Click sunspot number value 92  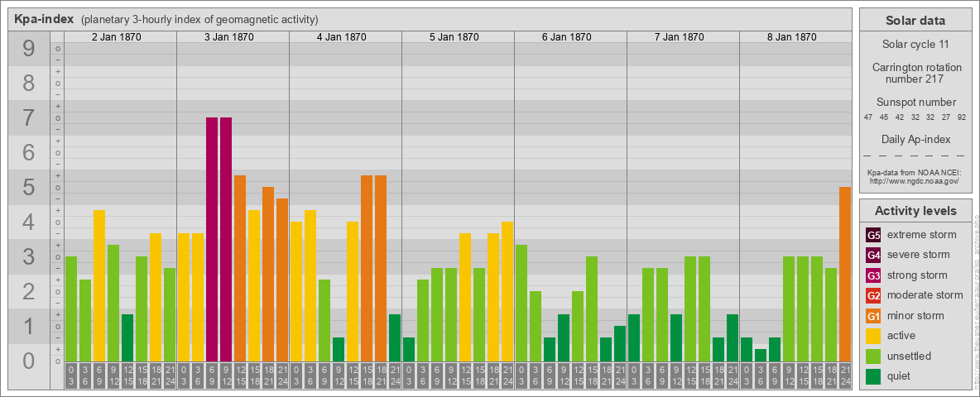[961, 117]
